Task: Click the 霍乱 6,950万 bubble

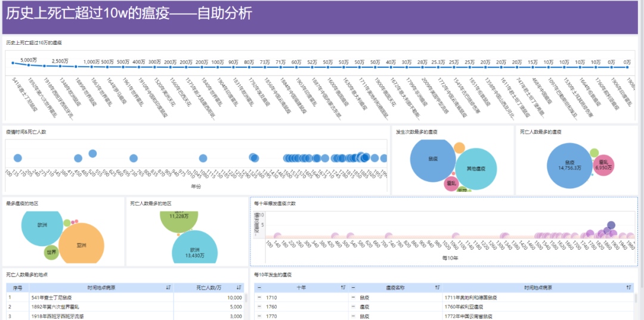Action: pos(603,165)
